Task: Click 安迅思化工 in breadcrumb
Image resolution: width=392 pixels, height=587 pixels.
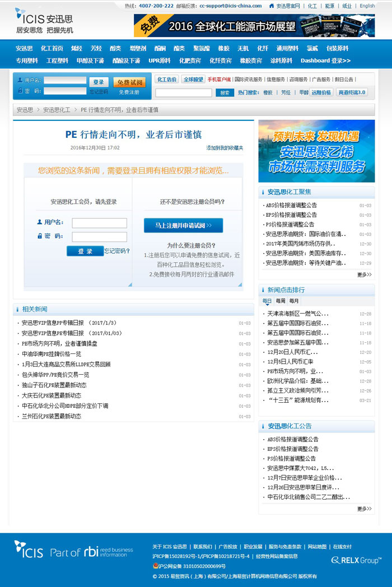Action: tap(57, 110)
